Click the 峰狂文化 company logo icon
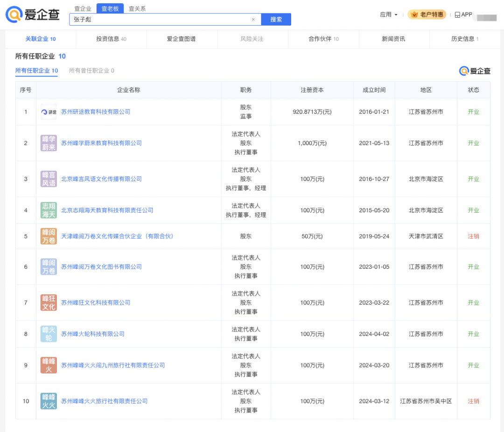The height and width of the screenshot is (432, 504). coord(49,303)
